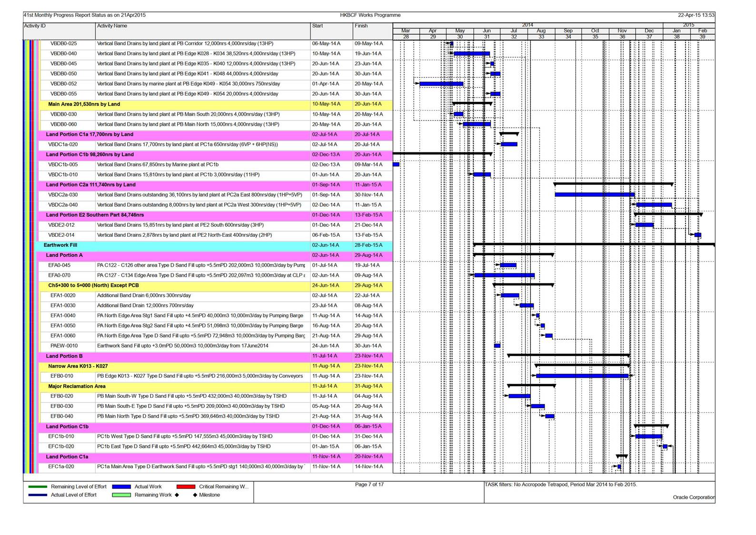Click start date 06-Feb-15 A of VBDE2-014

tap(326, 235)
